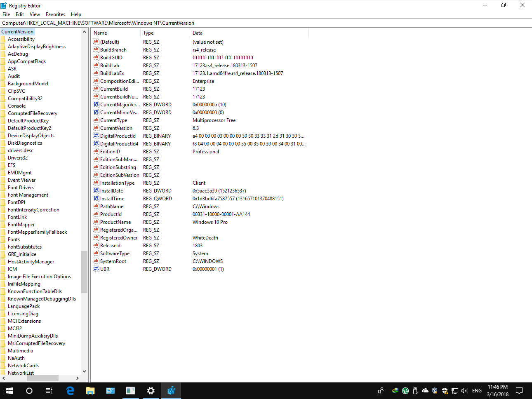Click the 'Enterprise' data cell
Screen dimensions: 532x399
(203, 81)
